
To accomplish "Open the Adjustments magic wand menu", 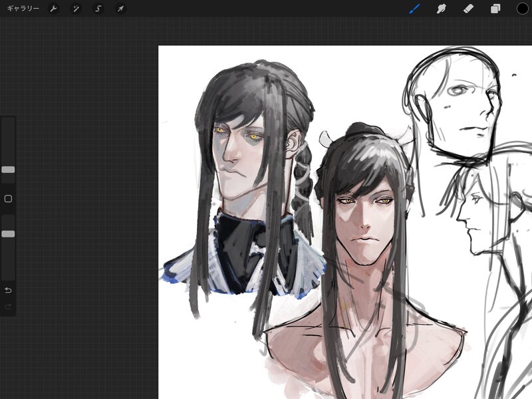I will click(76, 9).
